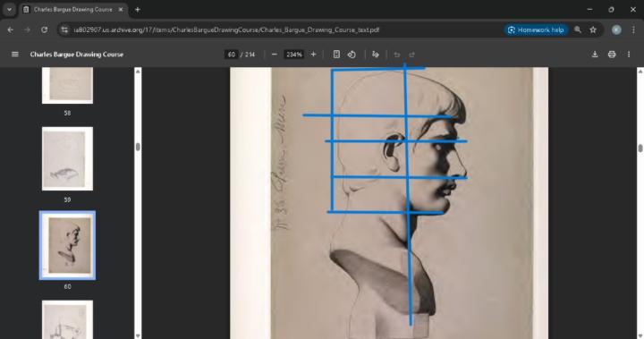Go forward in browser history

[27, 30]
